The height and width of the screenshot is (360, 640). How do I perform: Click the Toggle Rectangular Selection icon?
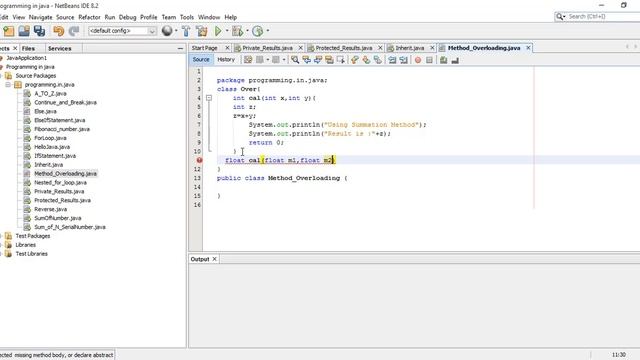[x=340, y=60]
